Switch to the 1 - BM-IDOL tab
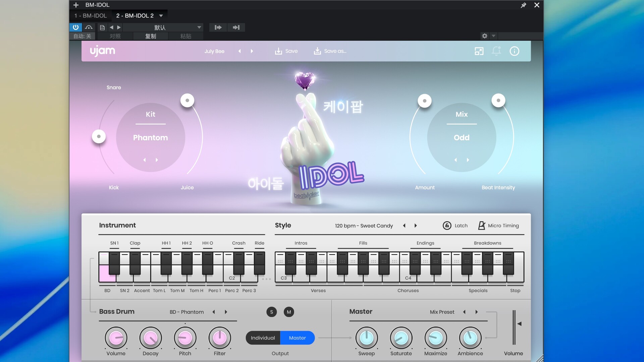The image size is (644, 362). [91, 16]
